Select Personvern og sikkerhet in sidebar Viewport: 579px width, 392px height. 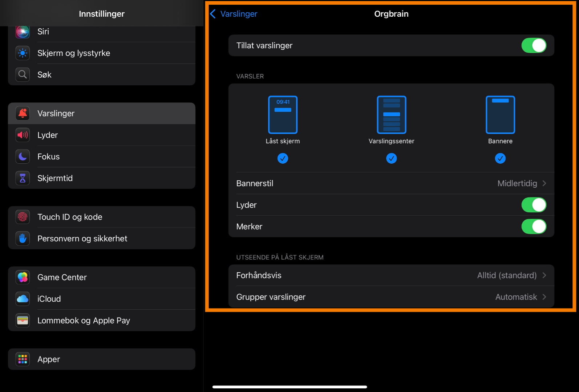[82, 238]
